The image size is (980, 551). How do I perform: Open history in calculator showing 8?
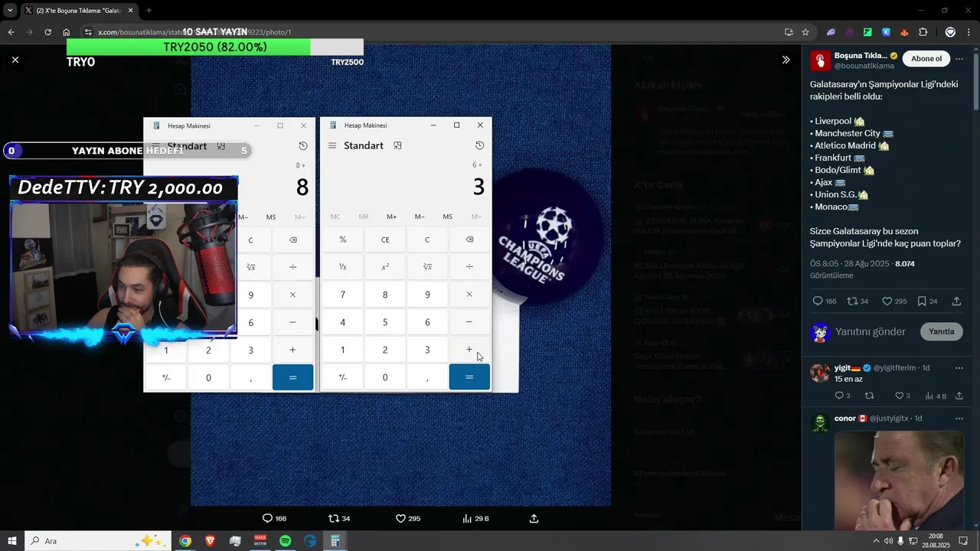coord(303,145)
